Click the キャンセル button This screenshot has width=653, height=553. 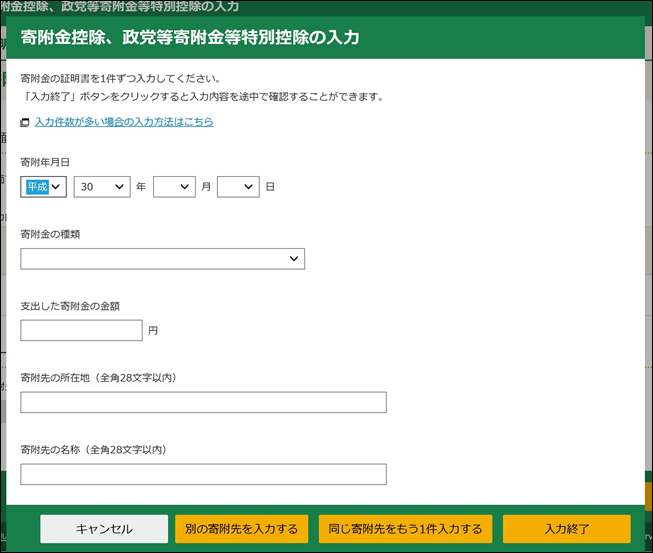[x=104, y=529]
